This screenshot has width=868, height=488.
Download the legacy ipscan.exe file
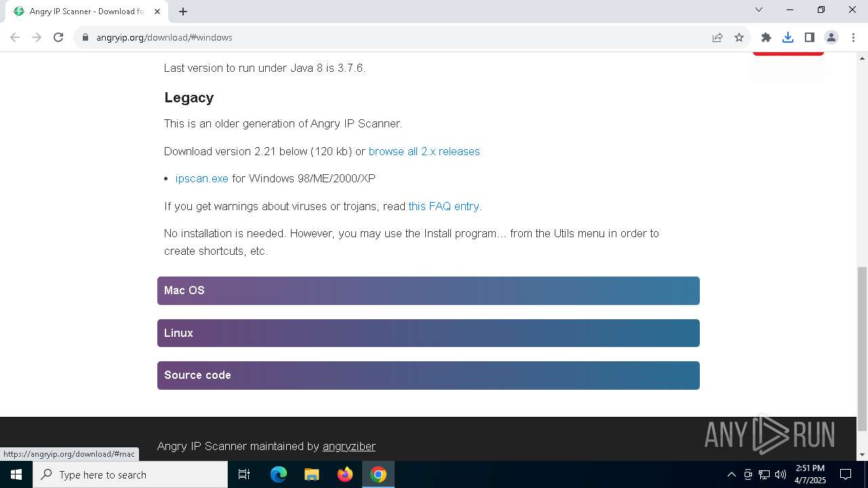click(202, 178)
